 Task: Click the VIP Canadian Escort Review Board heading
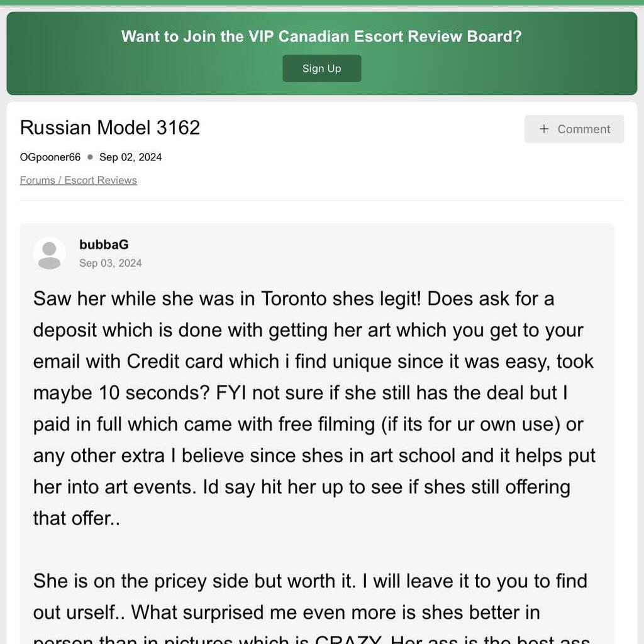coord(321,36)
